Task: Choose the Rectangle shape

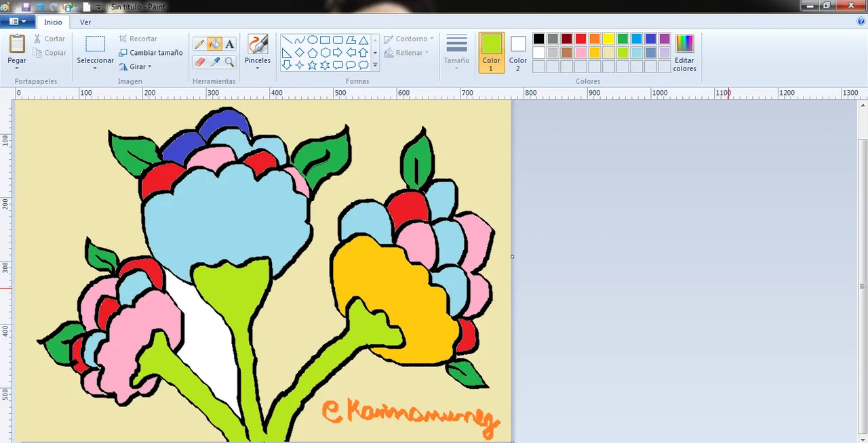Action: [x=325, y=40]
